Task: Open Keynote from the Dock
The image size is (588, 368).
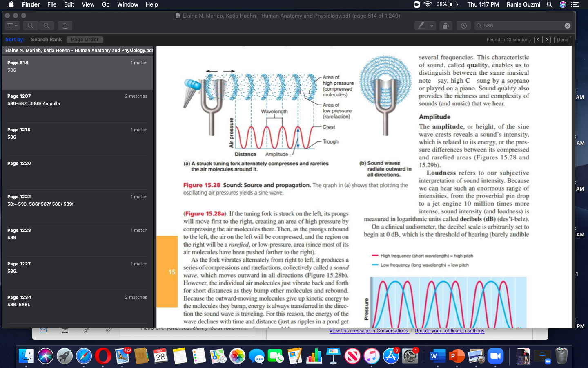Action: click(x=333, y=356)
